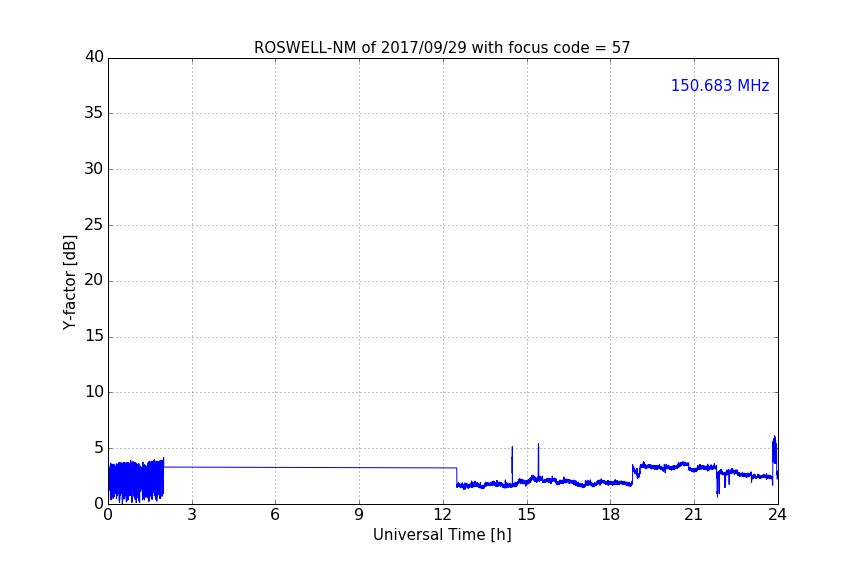This screenshot has height=576, width=864.
Task: Click the y-axis tick label '40'
Action: pyautogui.click(x=94, y=57)
